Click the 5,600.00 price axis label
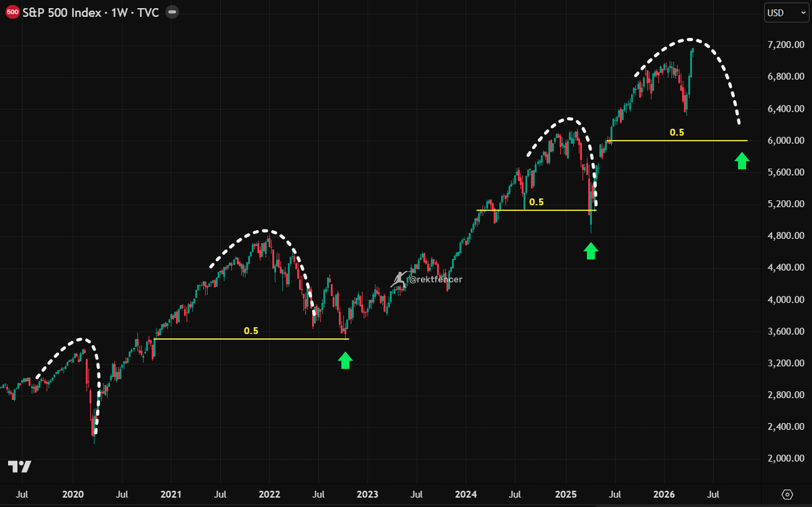The image size is (812, 507). pos(786,173)
